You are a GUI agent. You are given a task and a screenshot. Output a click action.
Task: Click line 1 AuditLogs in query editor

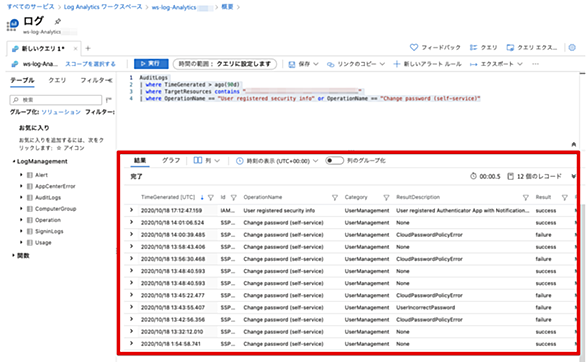tap(154, 78)
